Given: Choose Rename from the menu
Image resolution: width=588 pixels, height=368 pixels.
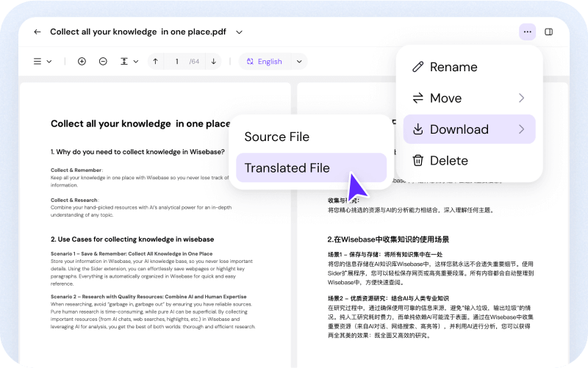Looking at the screenshot, I should pyautogui.click(x=470, y=67).
